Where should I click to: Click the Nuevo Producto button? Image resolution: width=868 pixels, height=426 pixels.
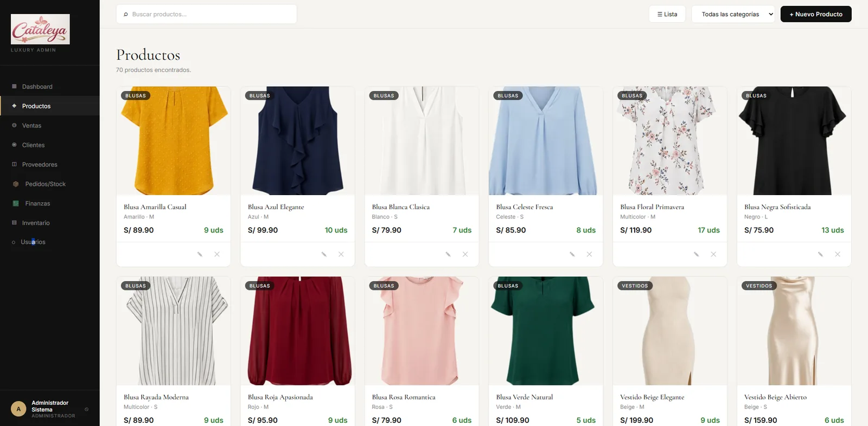816,14
